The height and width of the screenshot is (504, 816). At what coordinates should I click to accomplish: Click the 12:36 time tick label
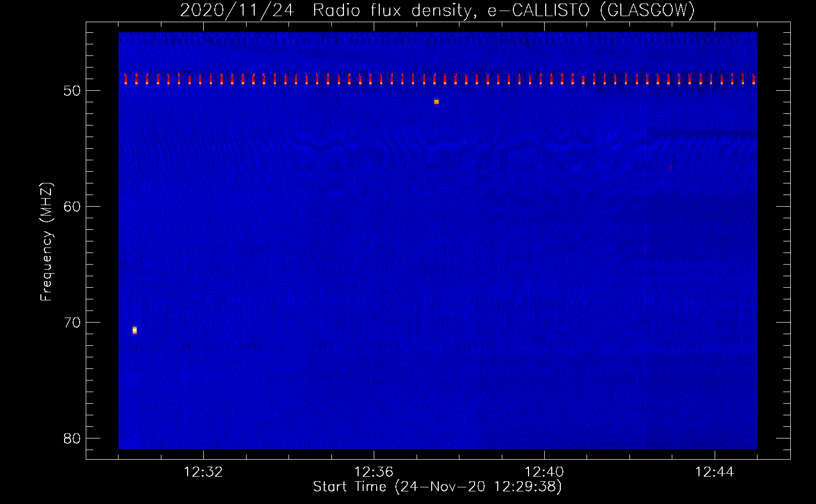(374, 472)
